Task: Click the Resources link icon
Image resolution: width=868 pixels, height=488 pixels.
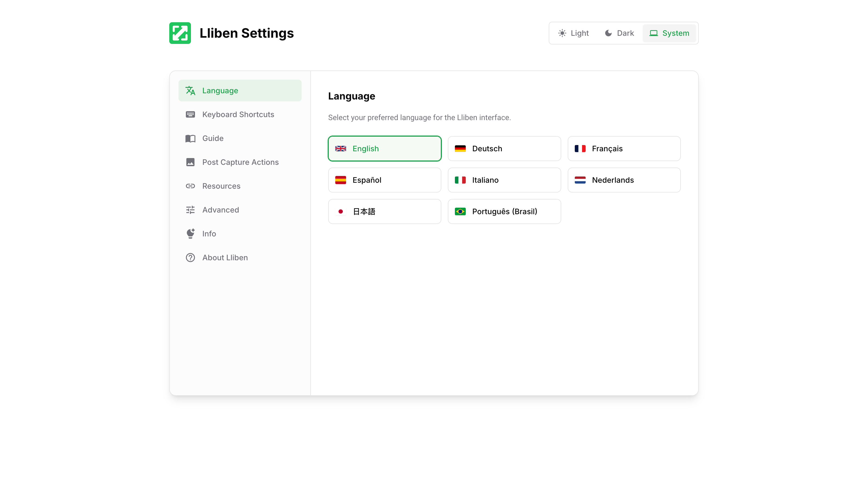Action: 190,186
